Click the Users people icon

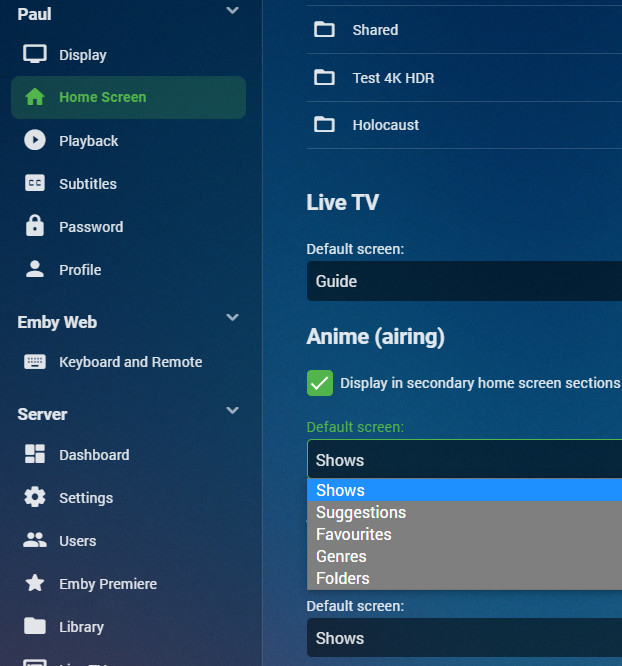click(35, 540)
